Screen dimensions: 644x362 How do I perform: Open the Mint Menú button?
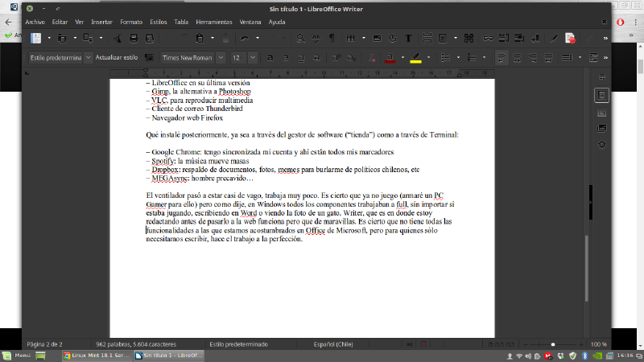pyautogui.click(x=17, y=356)
